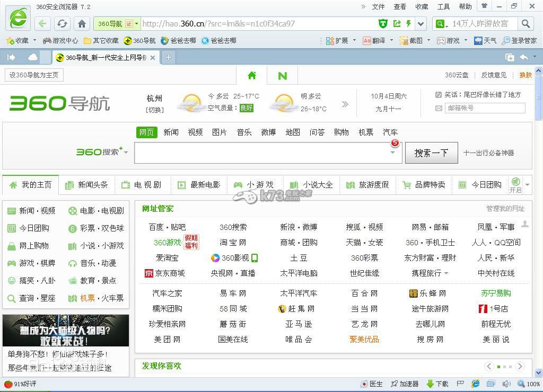Click the refresh icon in toolbar
The width and height of the screenshot is (543, 392).
[61, 23]
